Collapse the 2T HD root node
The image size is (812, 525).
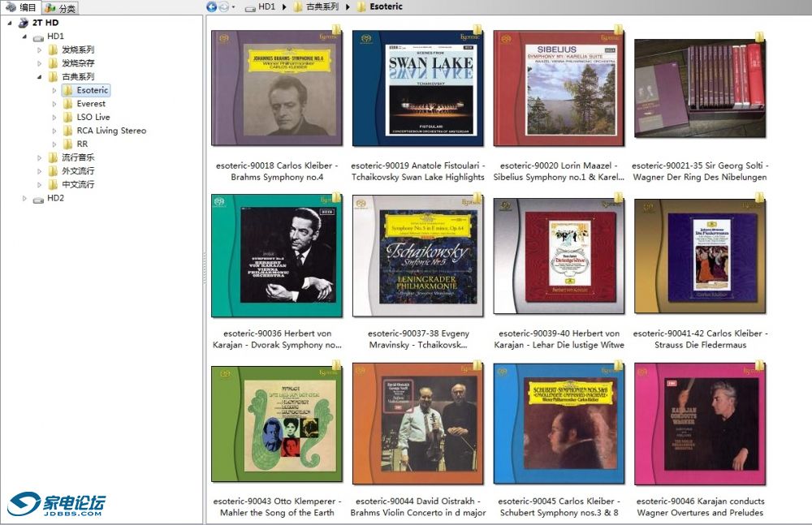[10, 23]
